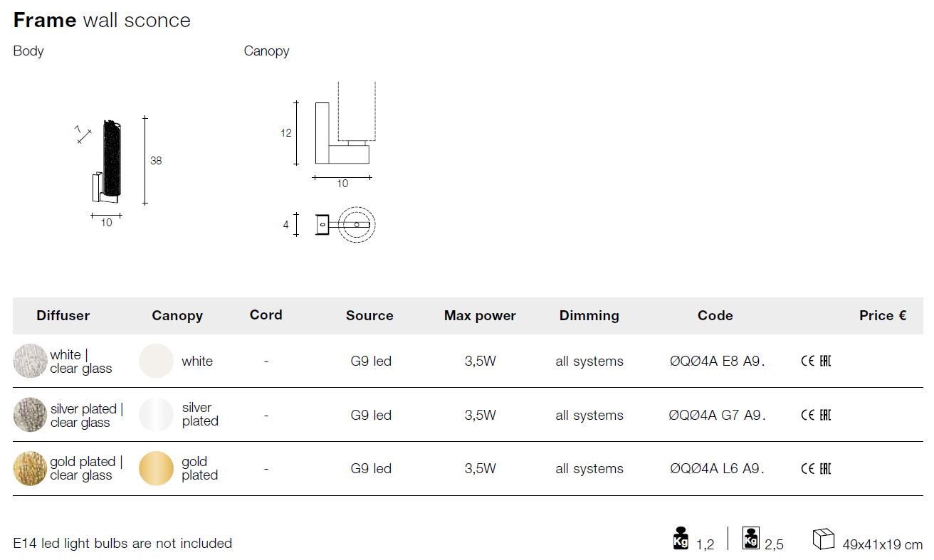Click the 4 dimension beside the top view
The image size is (934, 560).
[286, 225]
